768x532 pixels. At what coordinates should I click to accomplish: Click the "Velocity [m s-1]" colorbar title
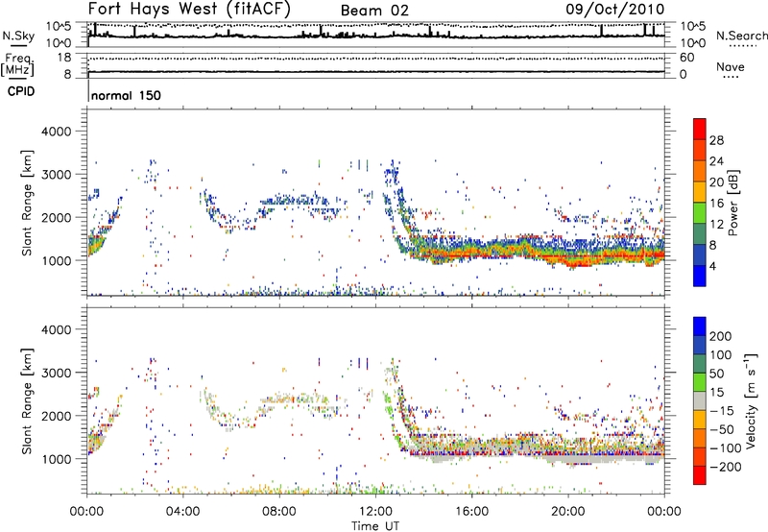752,401
